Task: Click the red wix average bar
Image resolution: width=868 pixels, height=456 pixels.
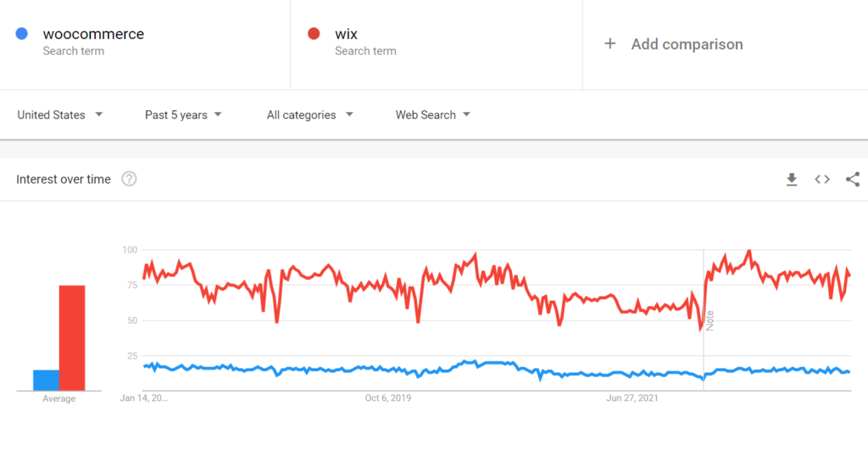Action: pyautogui.click(x=72, y=338)
